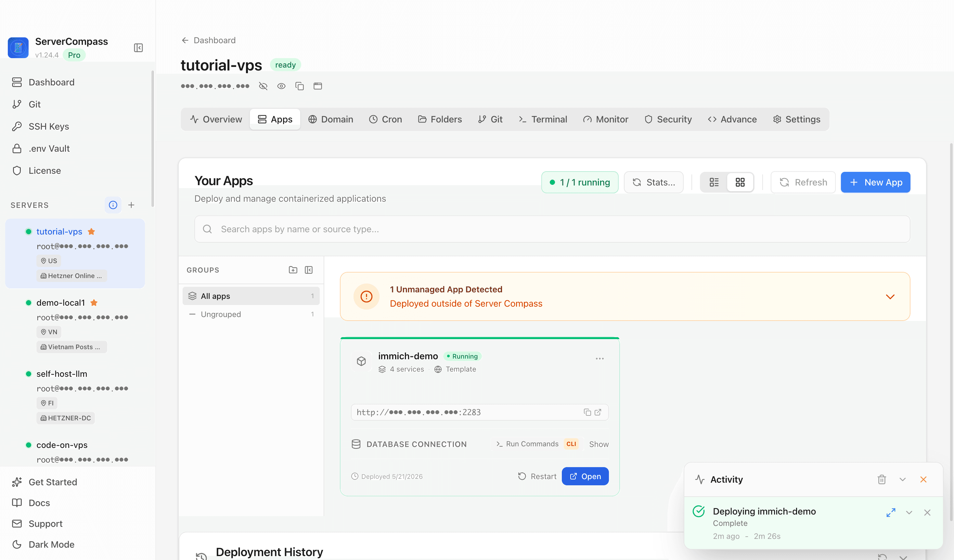This screenshot has width=954, height=560.
Task: Restart the immich-demo app
Action: click(x=537, y=477)
